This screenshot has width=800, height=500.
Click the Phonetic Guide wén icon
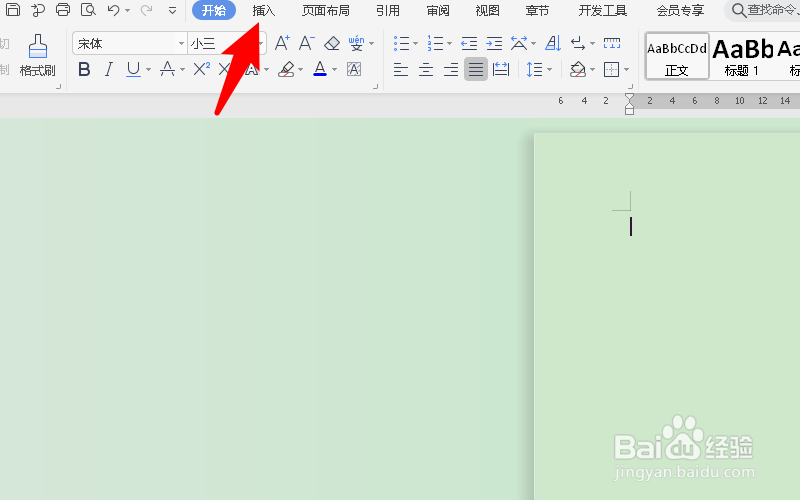(356, 43)
